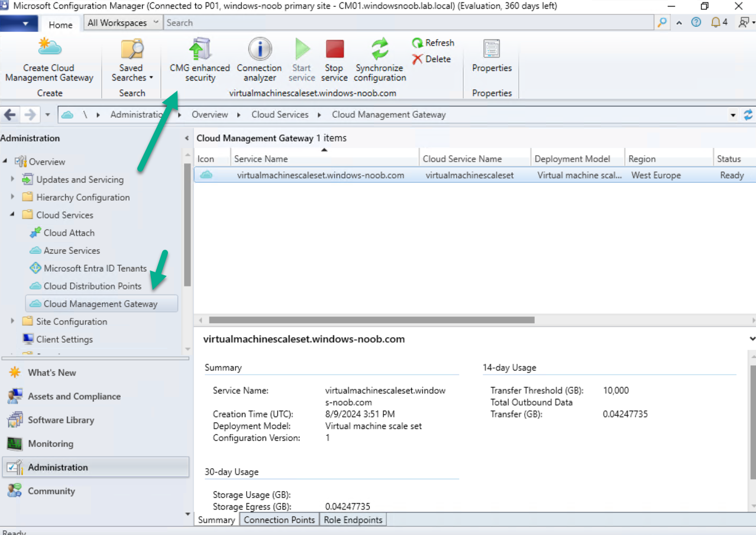
Task: Collapse the navigation pane arrow
Action: point(187,138)
